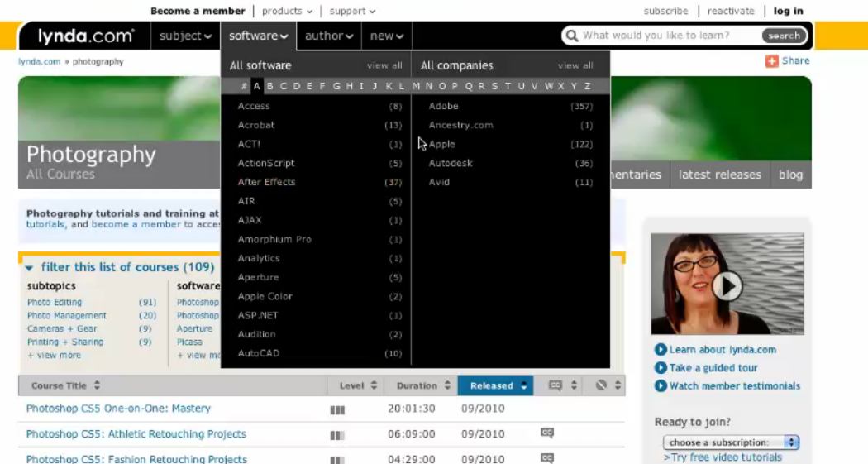The height and width of the screenshot is (464, 868).
Task: Click lynda.com breadcrumb link
Action: tap(40, 61)
